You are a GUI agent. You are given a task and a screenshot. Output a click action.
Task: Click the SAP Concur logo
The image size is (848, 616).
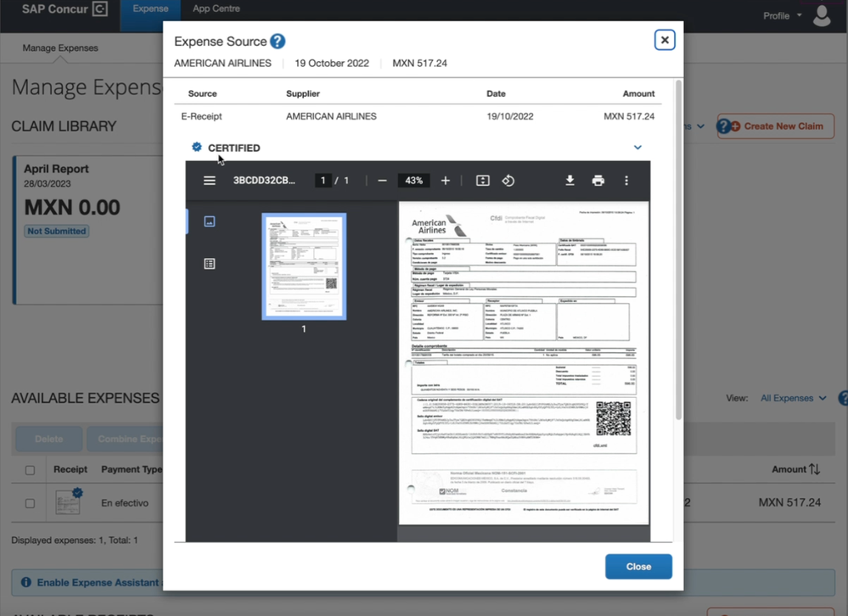[65, 9]
